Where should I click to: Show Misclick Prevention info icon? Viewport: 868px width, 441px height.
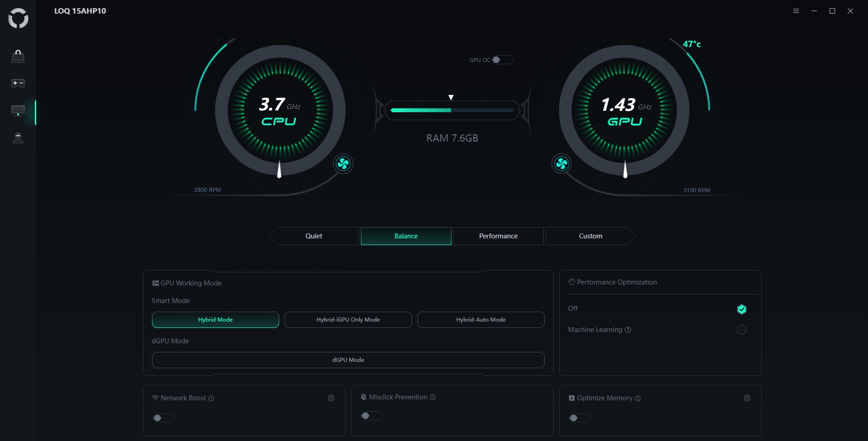pos(433,397)
